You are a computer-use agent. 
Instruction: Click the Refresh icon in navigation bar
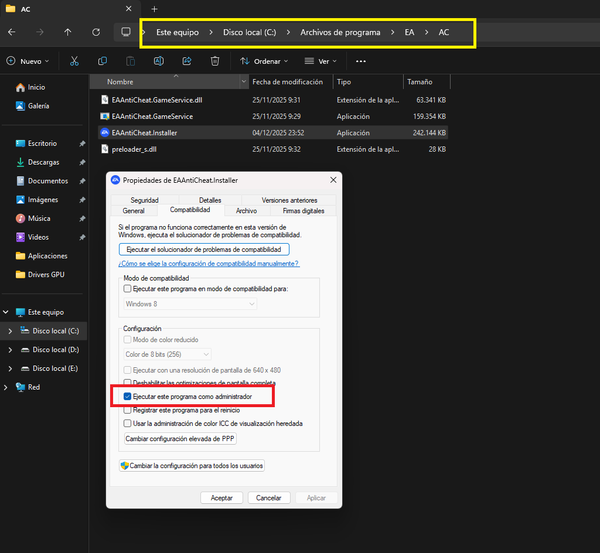94,32
